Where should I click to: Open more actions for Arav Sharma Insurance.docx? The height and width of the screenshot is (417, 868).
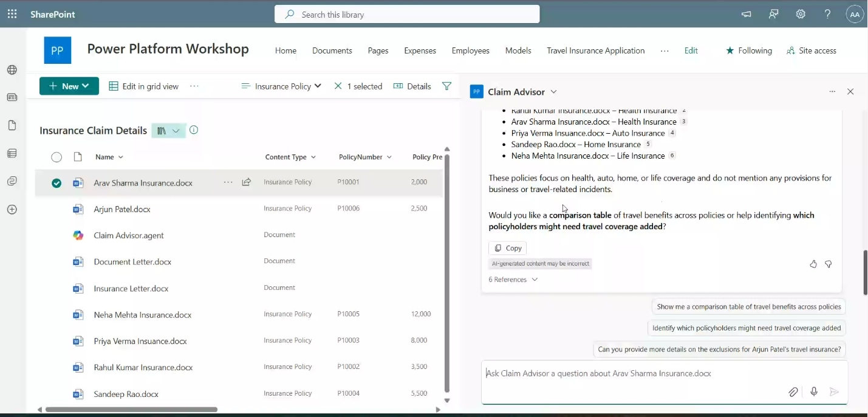coord(228,182)
